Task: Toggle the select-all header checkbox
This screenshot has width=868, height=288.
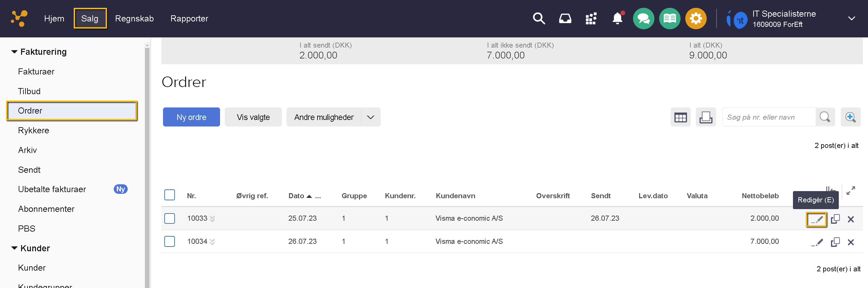Action: (x=169, y=195)
